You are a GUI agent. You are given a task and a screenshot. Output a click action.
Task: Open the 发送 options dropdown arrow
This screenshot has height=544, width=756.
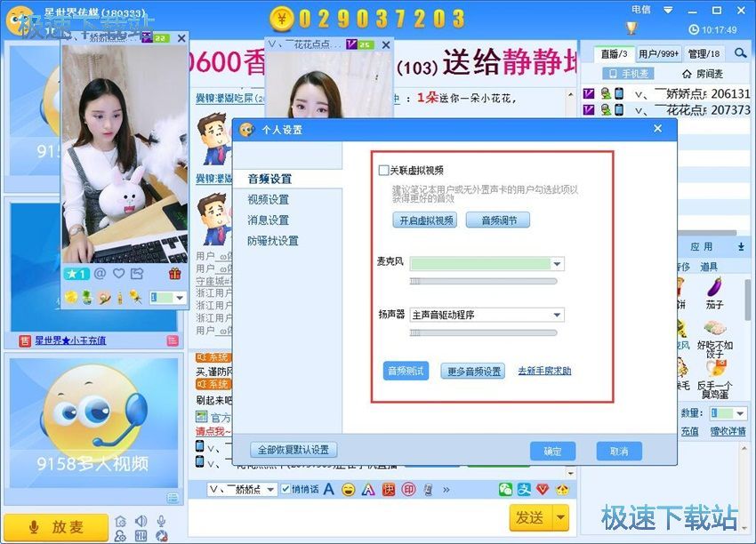(560, 517)
